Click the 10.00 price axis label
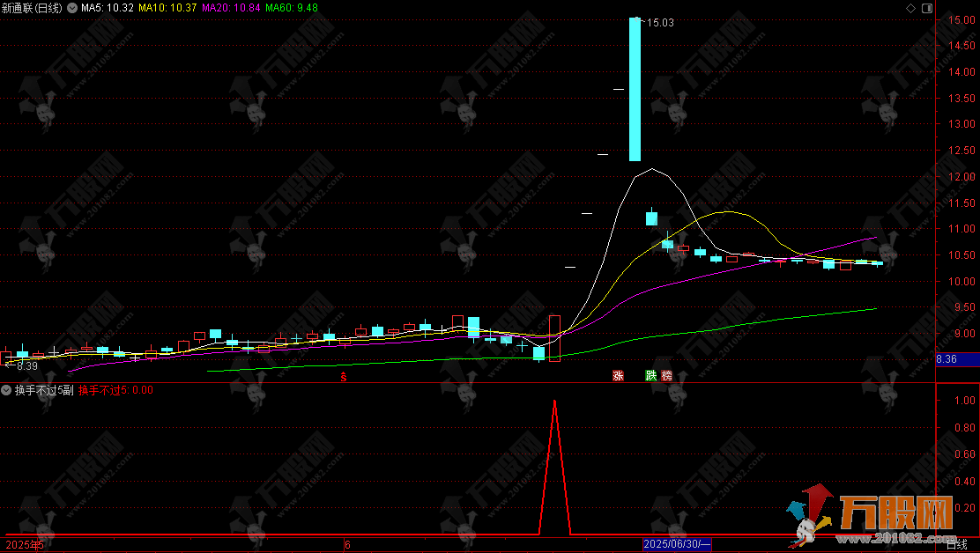 click(961, 282)
